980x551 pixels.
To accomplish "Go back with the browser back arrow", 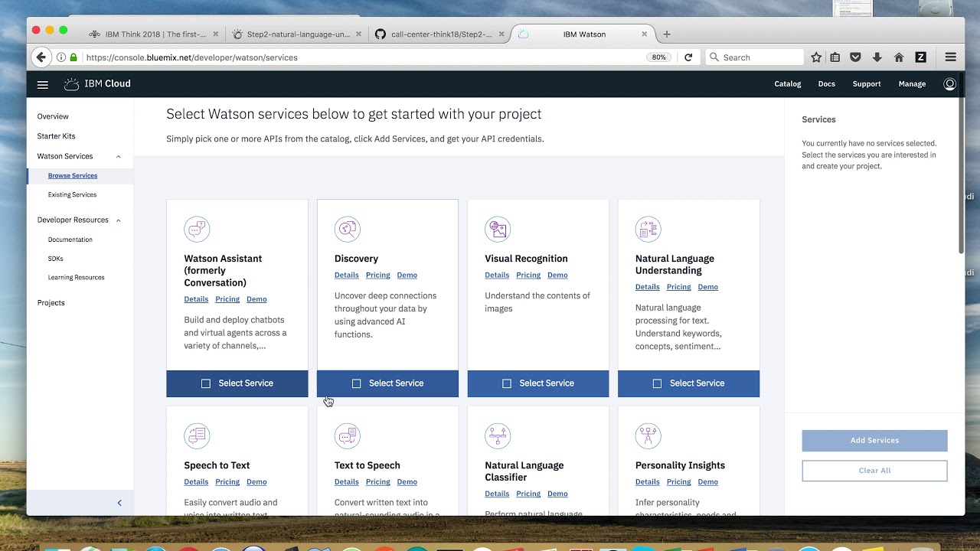I will pos(41,57).
